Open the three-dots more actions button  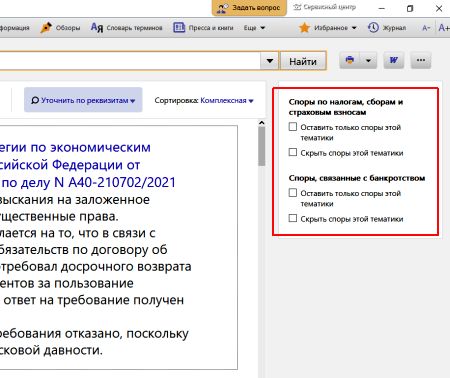coord(421,60)
